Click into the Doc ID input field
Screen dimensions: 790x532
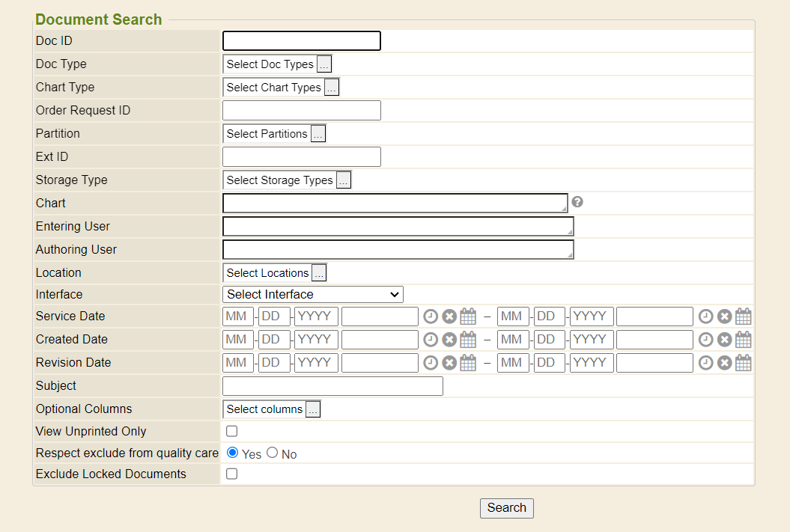coord(302,41)
